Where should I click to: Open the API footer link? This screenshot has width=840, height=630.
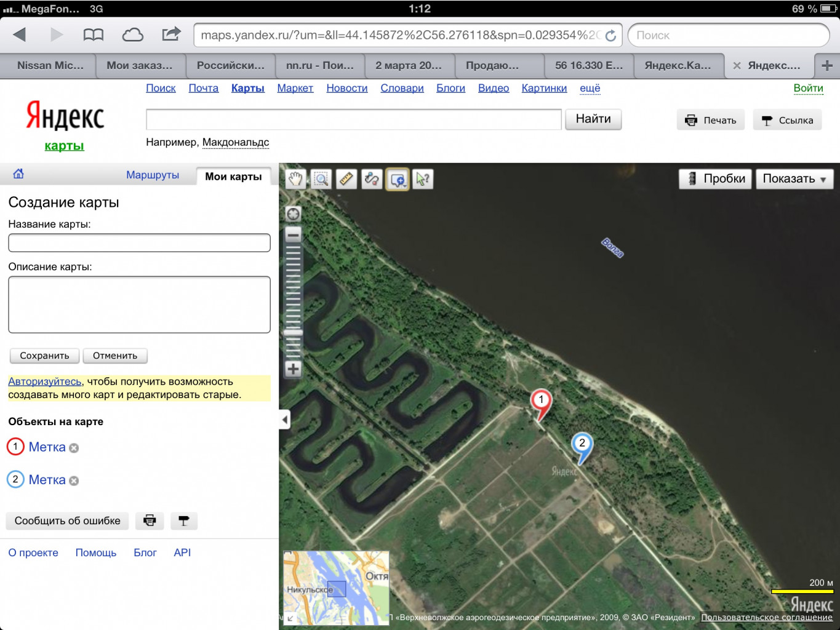(x=182, y=552)
